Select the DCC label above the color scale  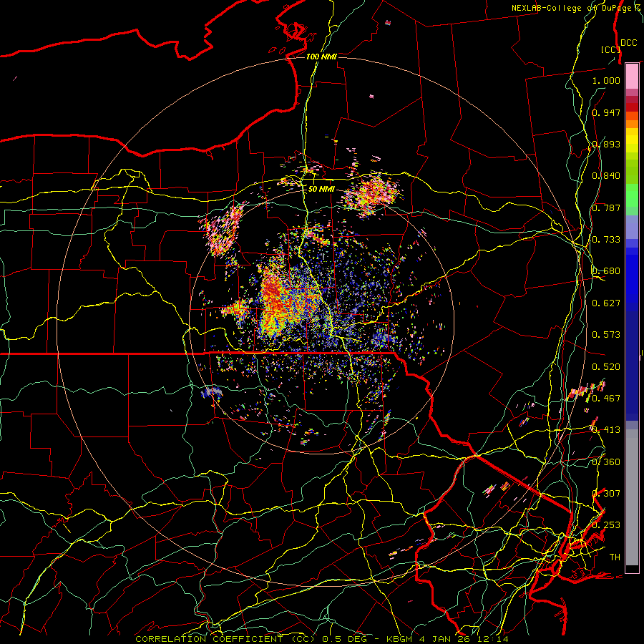pyautogui.click(x=628, y=43)
